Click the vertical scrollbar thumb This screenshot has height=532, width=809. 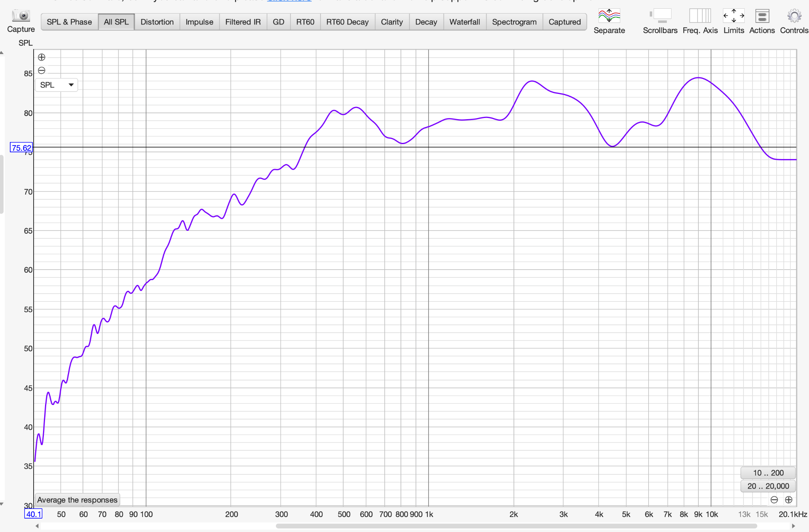tap(2, 184)
